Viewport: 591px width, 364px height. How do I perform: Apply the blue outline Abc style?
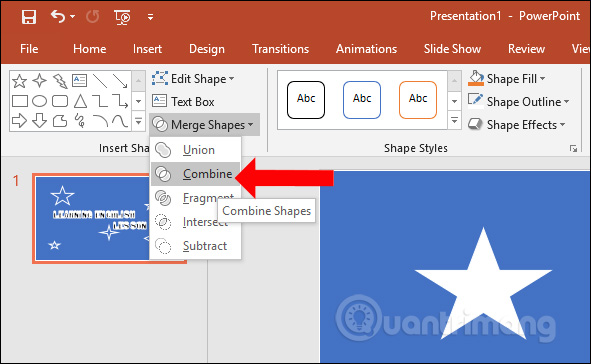pyautogui.click(x=362, y=100)
